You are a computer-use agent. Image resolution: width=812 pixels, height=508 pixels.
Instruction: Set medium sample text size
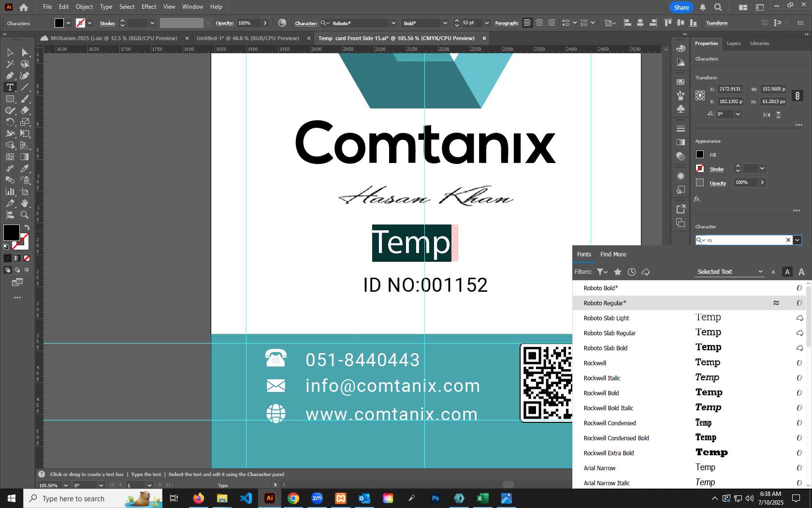point(787,272)
